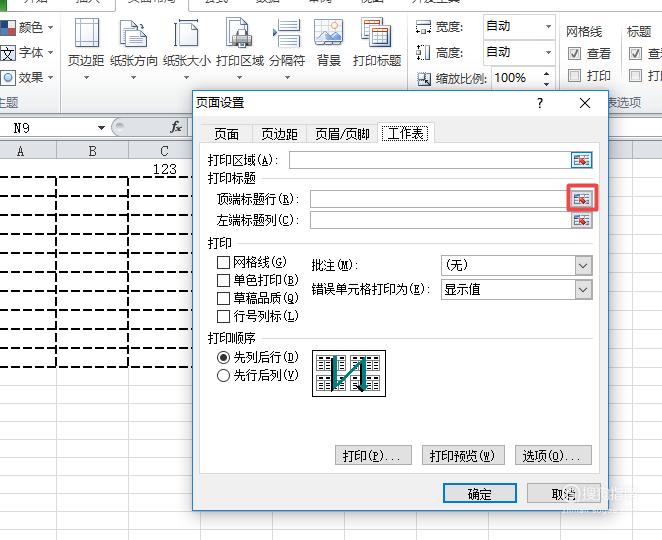Click the print order preview diagram
Screen dimensions: 662x540
coord(349,373)
